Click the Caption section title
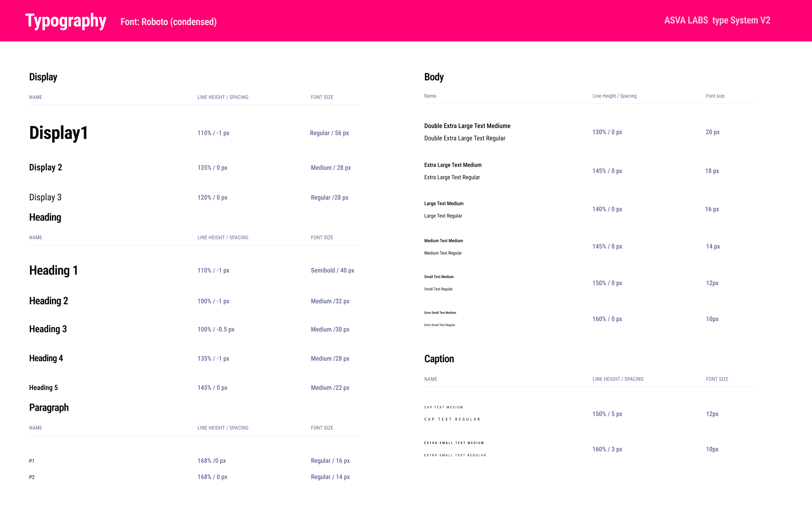The width and height of the screenshot is (812, 513). [439, 359]
